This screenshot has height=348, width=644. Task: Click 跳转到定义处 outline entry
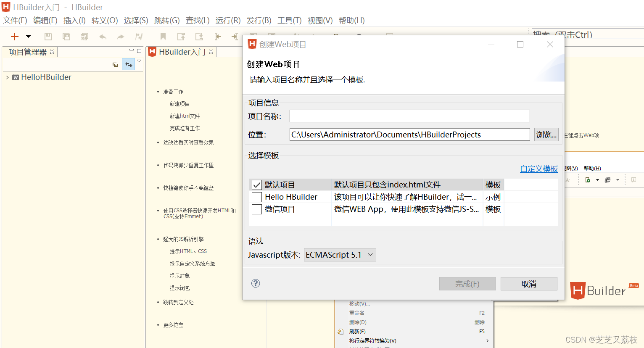point(178,302)
